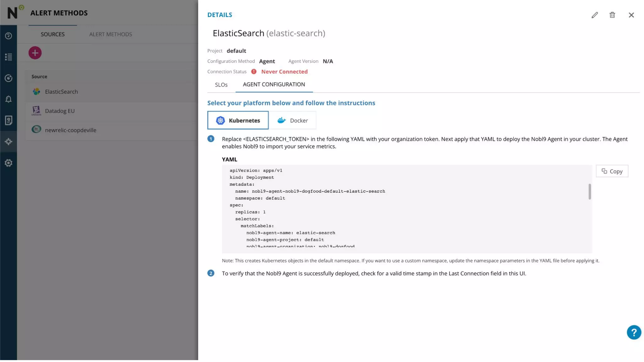The height and width of the screenshot is (362, 644).
Task: Select the Datadog EU source row
Action: coord(60,111)
